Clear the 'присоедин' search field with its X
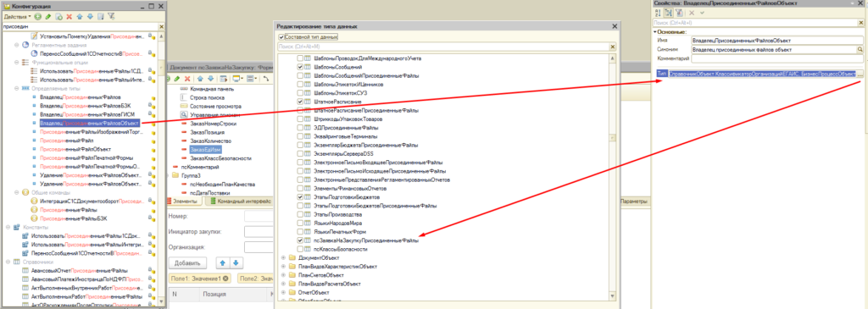Screen dimensions: 868x309 [161, 26]
